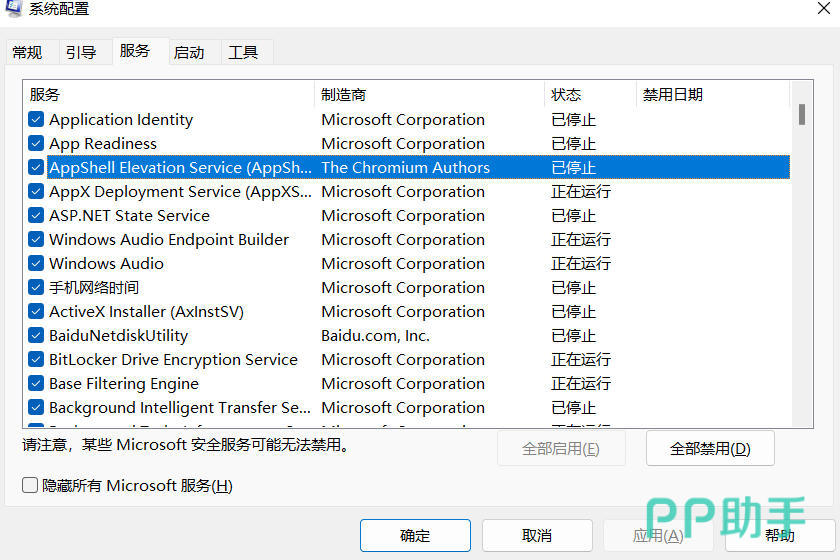The width and height of the screenshot is (840, 560).
Task: Toggle BitLocker Drive Encryption Service checkbox
Action: pos(36,360)
